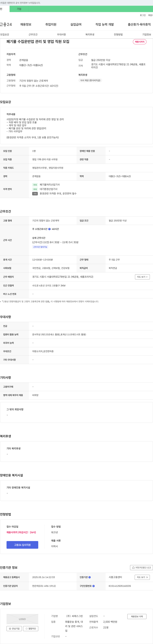Image resolution: width=153 pixels, height=644 pixels.
Task: Click the 한은하(031-496-1912) contact text
Action: (44, 586)
